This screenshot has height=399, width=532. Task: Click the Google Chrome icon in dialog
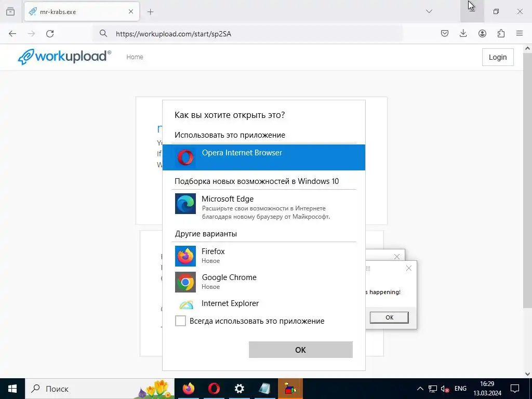185,282
